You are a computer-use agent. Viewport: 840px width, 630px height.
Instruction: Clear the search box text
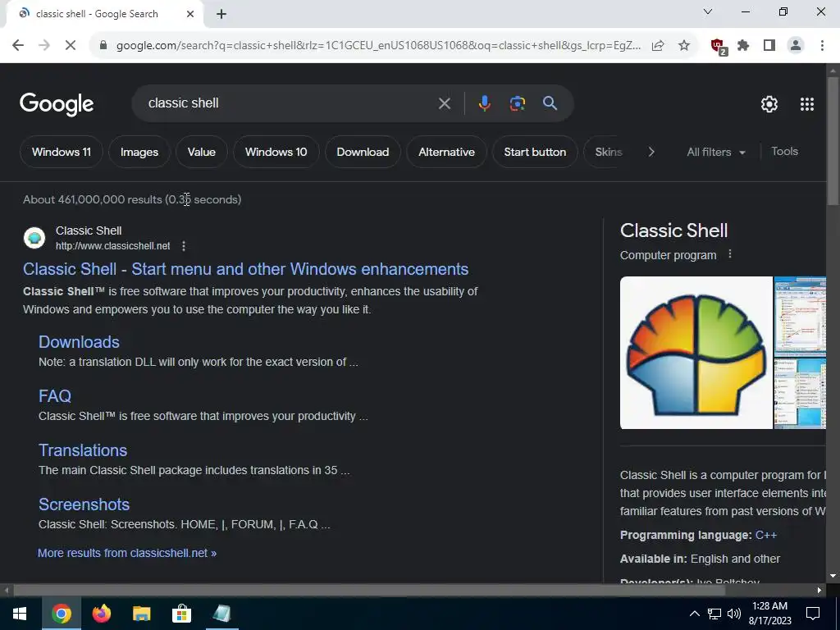(444, 103)
